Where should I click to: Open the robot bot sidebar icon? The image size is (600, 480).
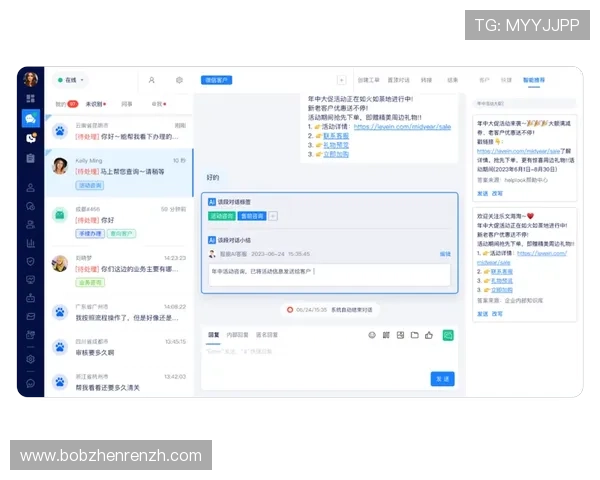click(31, 298)
